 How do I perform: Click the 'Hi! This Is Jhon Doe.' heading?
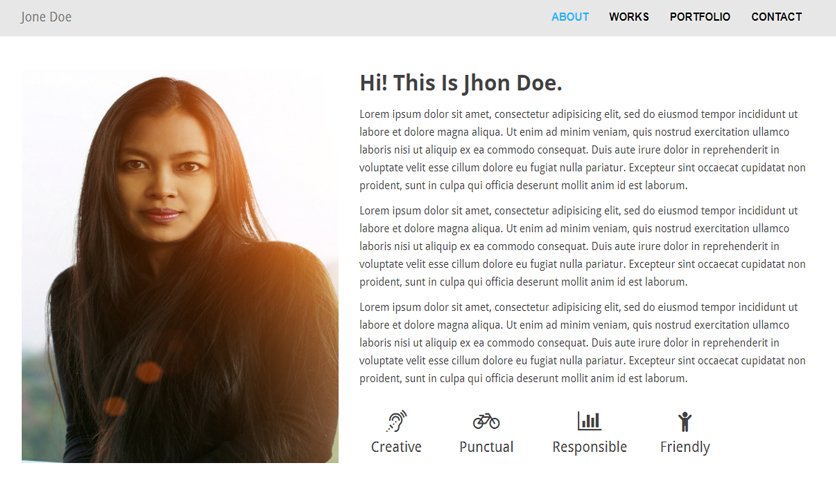461,83
